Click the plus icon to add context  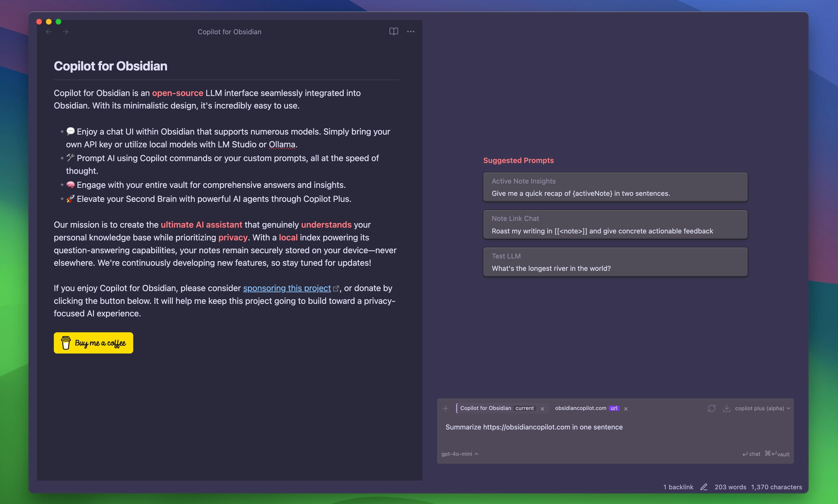click(446, 408)
